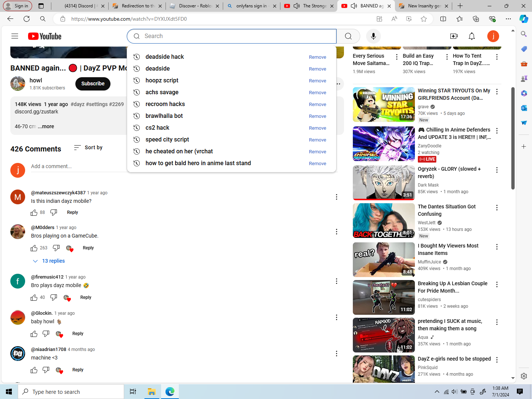
Task: Expand description with ...more
Action: (46, 126)
